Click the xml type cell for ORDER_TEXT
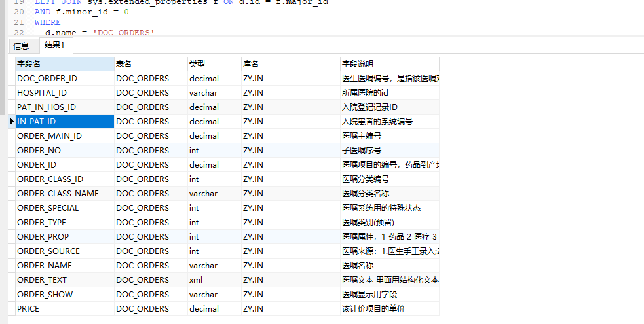 (x=214, y=279)
